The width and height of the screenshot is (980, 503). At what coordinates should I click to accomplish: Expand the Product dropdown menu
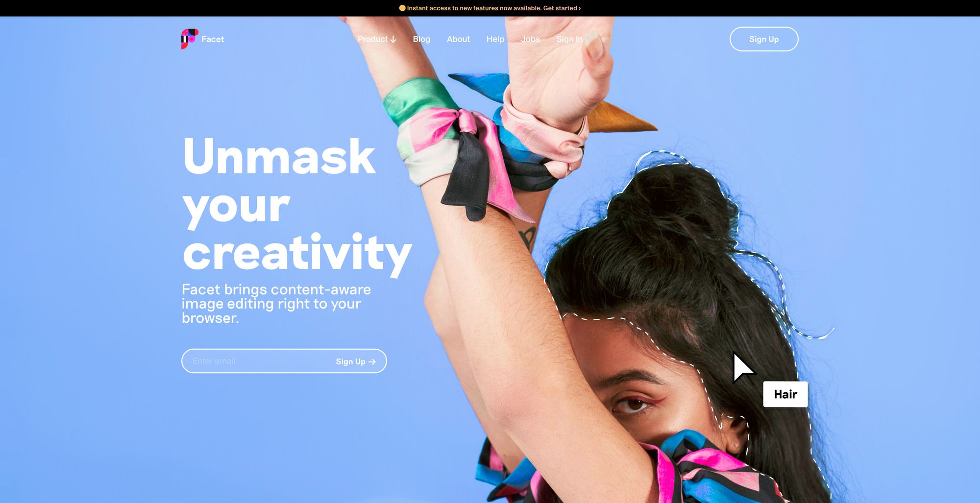coord(377,39)
